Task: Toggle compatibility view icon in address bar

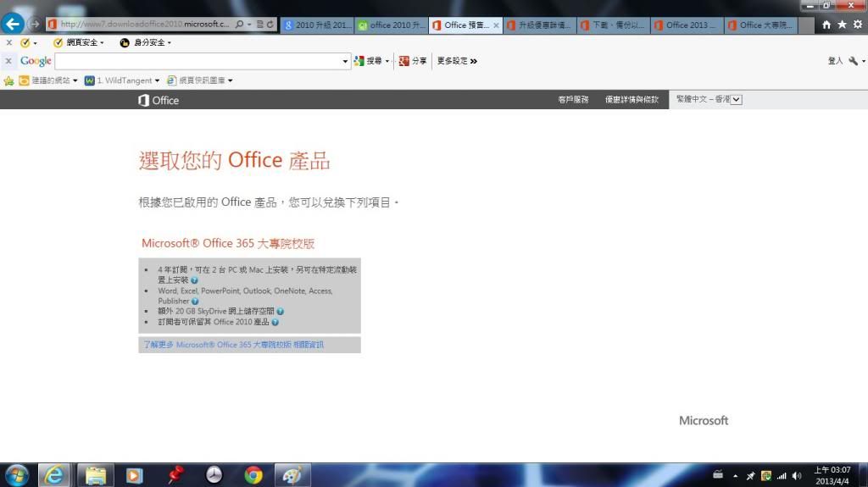Action: point(259,25)
